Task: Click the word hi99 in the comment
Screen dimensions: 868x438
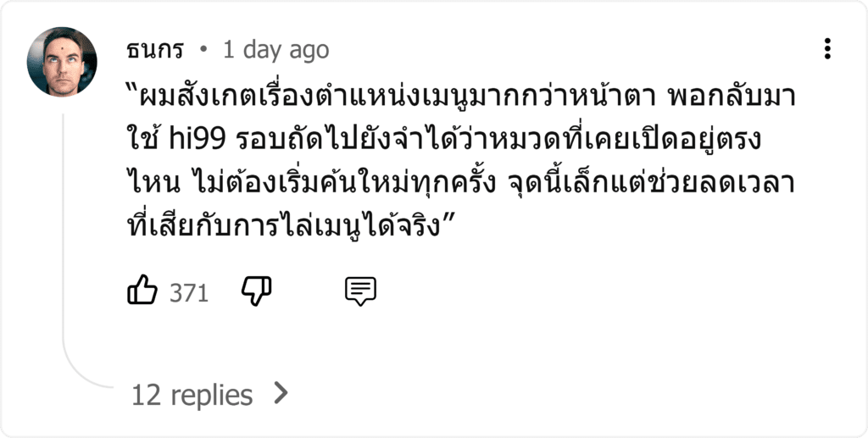Action: 197,140
